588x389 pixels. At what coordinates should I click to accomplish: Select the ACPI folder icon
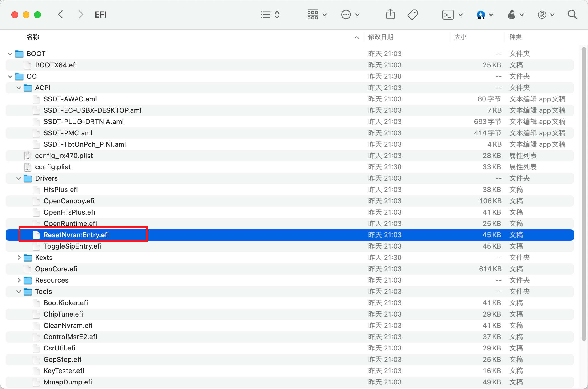pos(28,88)
